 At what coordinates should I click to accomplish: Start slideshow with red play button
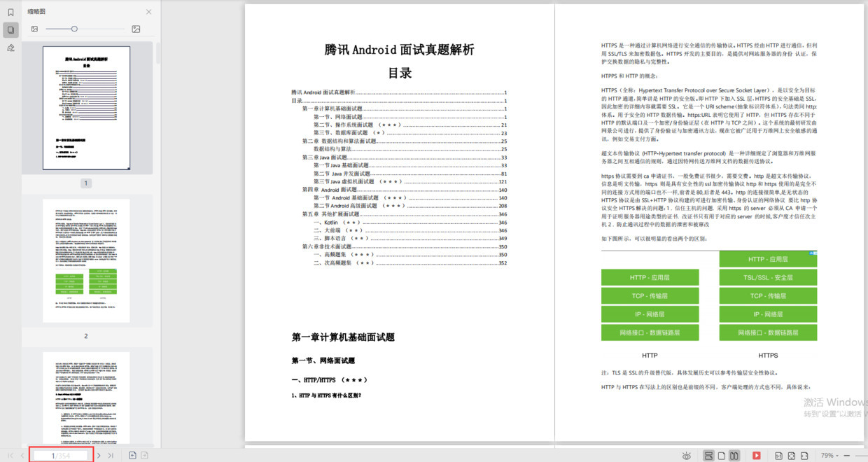(757, 456)
